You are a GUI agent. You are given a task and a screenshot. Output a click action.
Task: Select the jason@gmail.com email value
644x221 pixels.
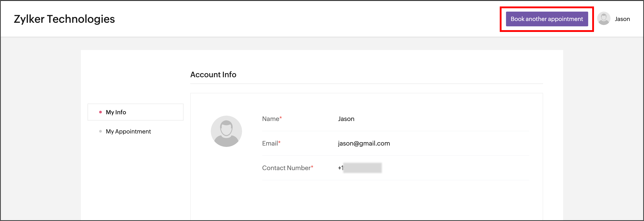pos(364,144)
